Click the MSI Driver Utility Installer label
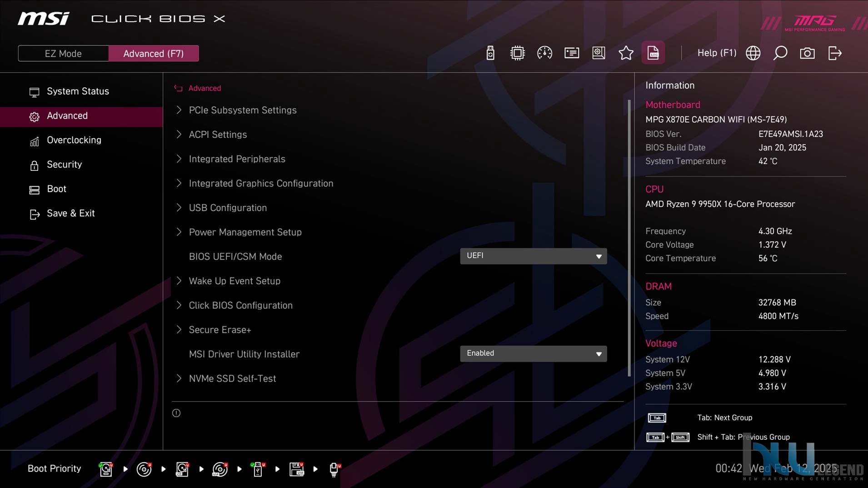 pos(244,354)
